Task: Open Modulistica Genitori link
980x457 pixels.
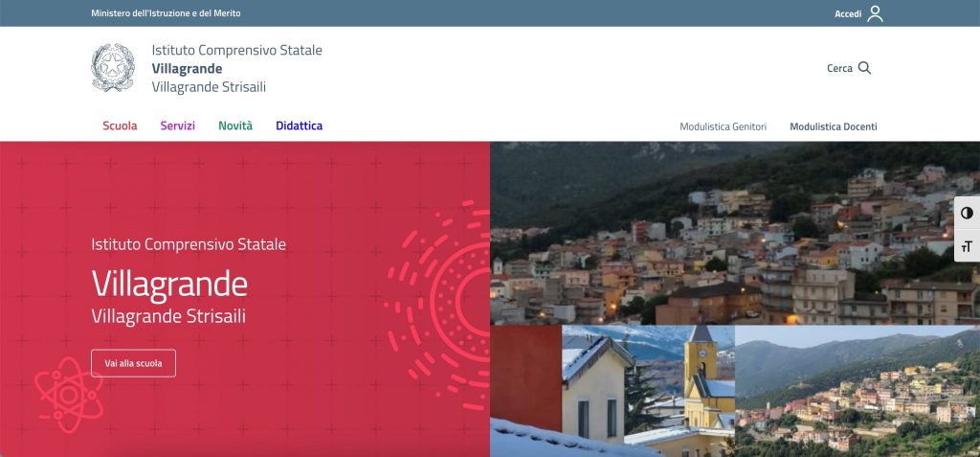Action: coord(724,126)
